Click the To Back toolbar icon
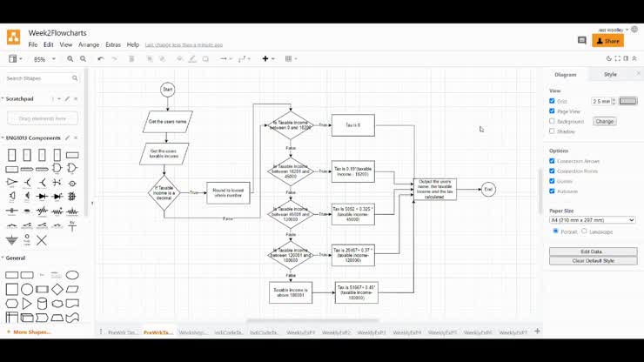 (162, 59)
